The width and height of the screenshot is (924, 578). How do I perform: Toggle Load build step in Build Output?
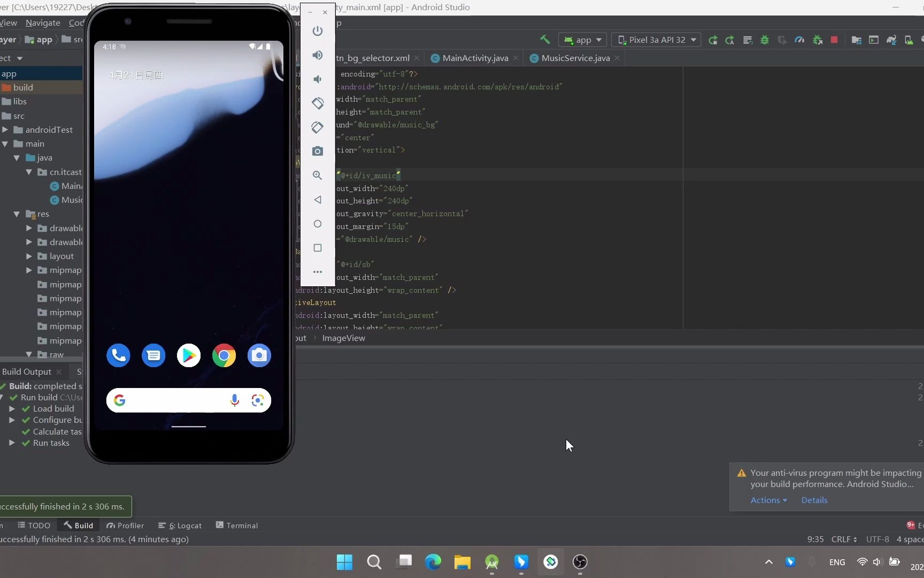click(x=13, y=408)
